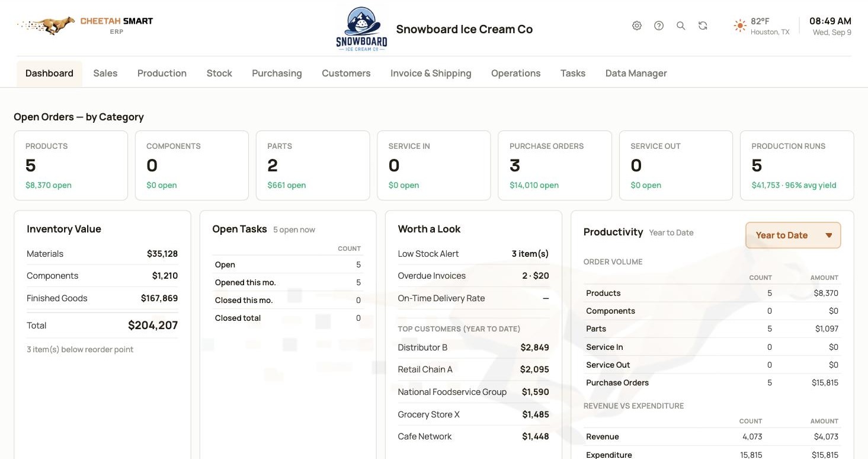Click the 'Closed total' task row
868x459 pixels.
287,318
